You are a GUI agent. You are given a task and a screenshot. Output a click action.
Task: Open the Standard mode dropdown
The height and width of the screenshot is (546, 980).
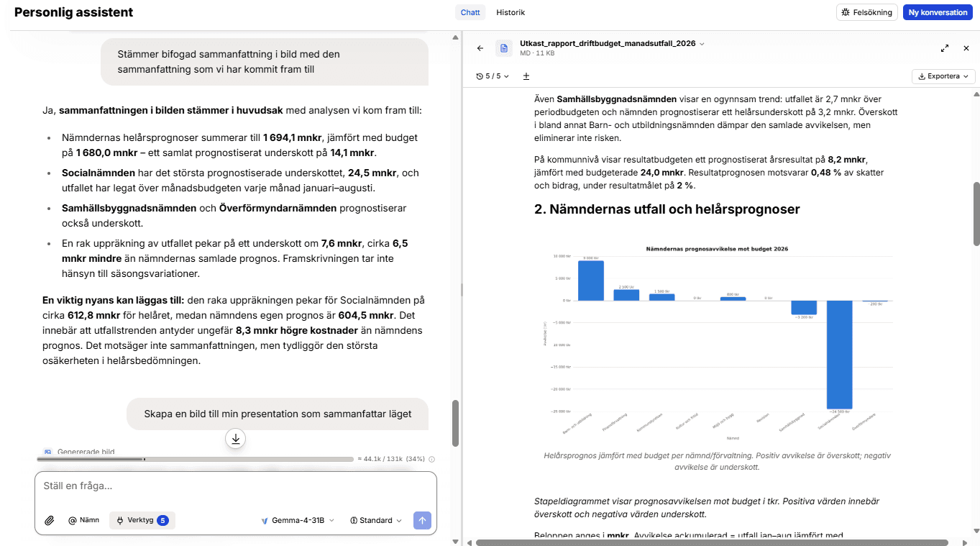tap(375, 520)
